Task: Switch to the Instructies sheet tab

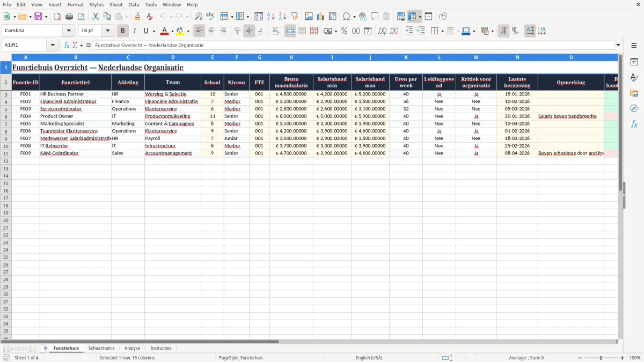Action: [x=161, y=349]
